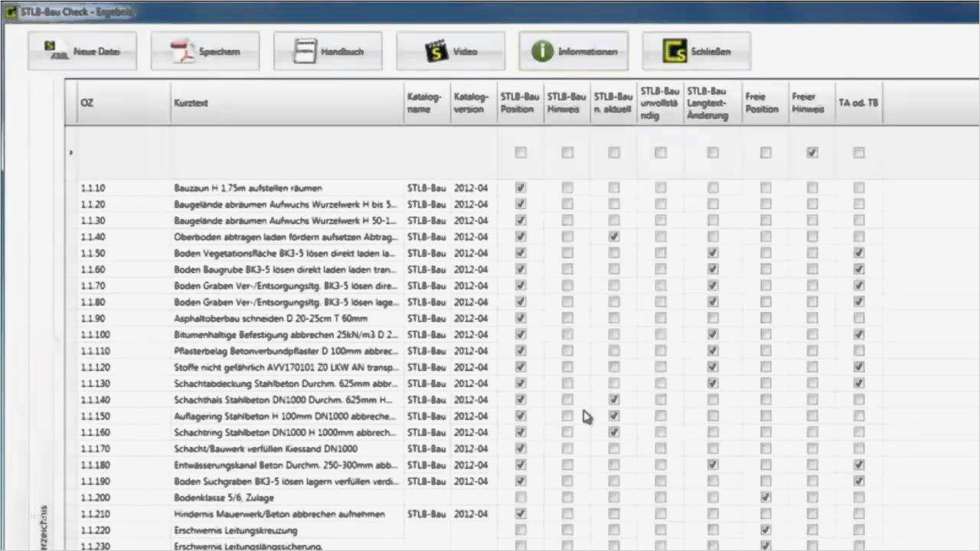
Task: Toggle the unvollständig checkbox in row 1.1.120
Action: click(x=661, y=367)
